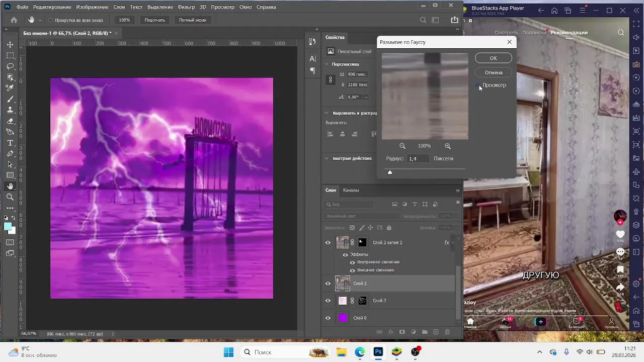
Task: Open the Файл menu
Action: click(22, 7)
